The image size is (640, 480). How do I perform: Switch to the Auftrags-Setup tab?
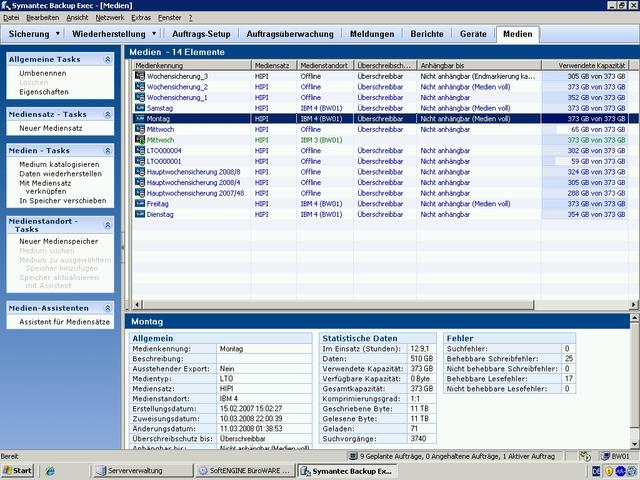[201, 34]
